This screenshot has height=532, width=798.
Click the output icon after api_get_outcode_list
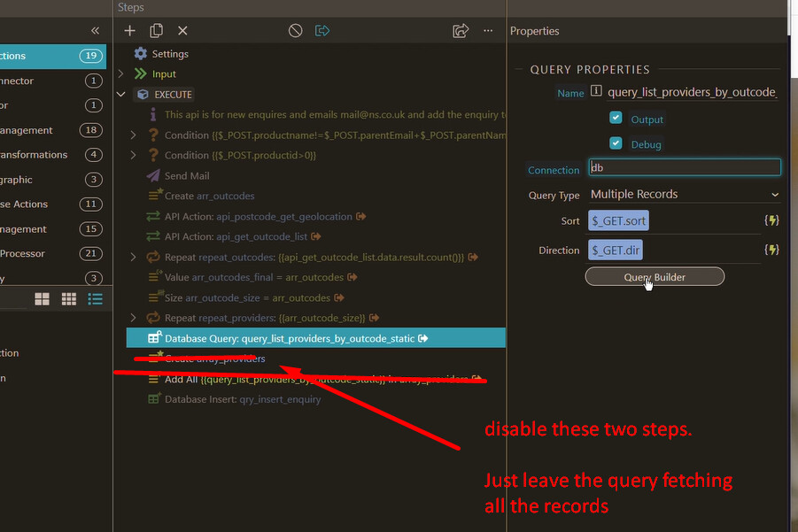point(316,236)
